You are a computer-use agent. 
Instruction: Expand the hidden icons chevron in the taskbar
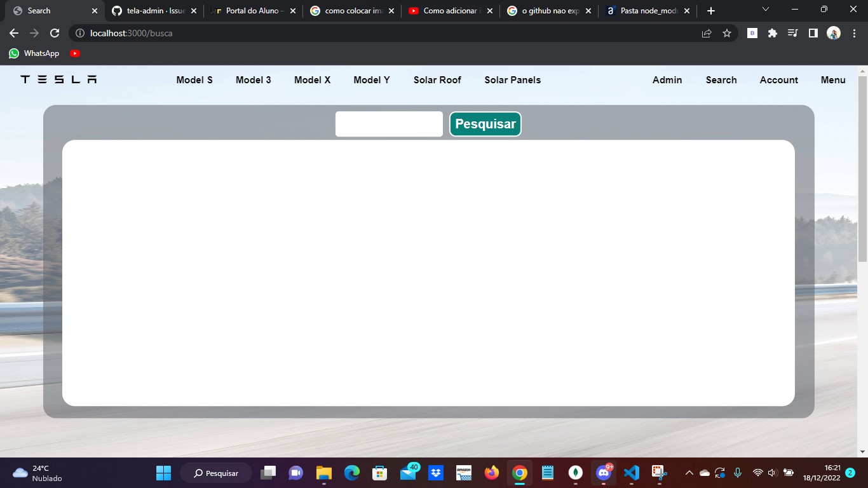688,473
